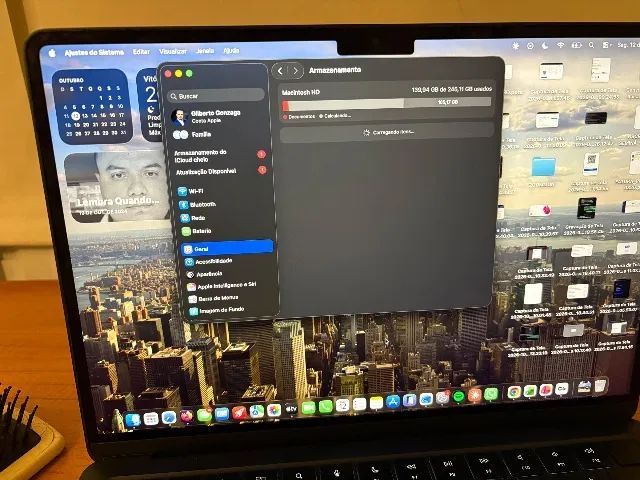640x480 pixels.
Task: Open Notes from the Dock
Action: coord(376,403)
